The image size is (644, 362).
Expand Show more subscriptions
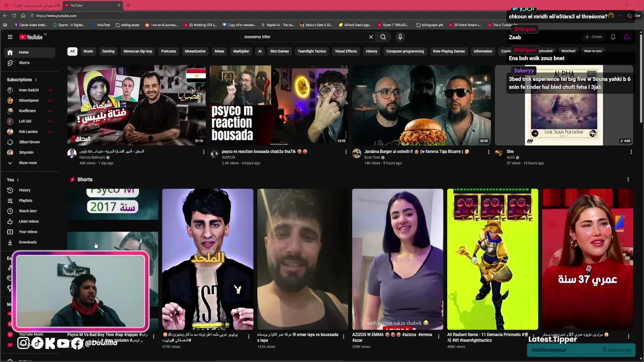pos(30,163)
